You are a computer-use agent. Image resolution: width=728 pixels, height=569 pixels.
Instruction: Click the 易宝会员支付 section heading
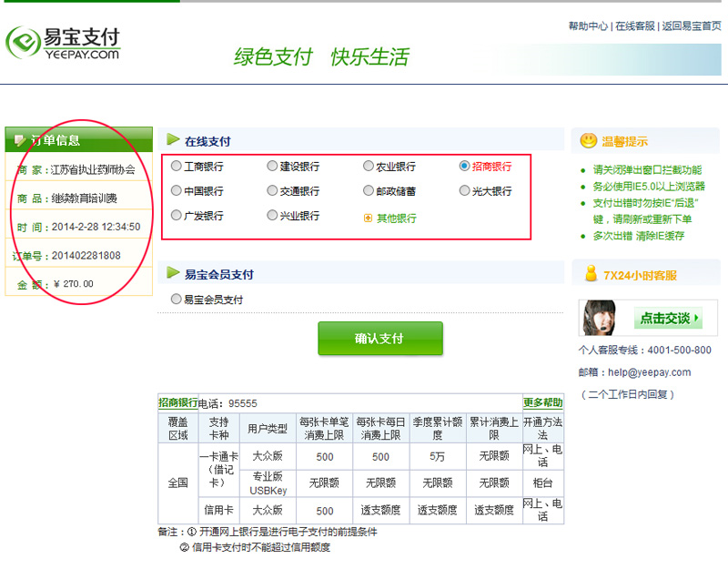tap(219, 275)
